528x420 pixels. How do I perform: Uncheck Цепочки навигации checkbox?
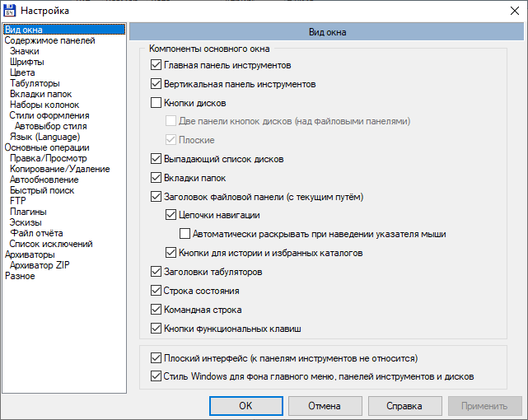[171, 215]
